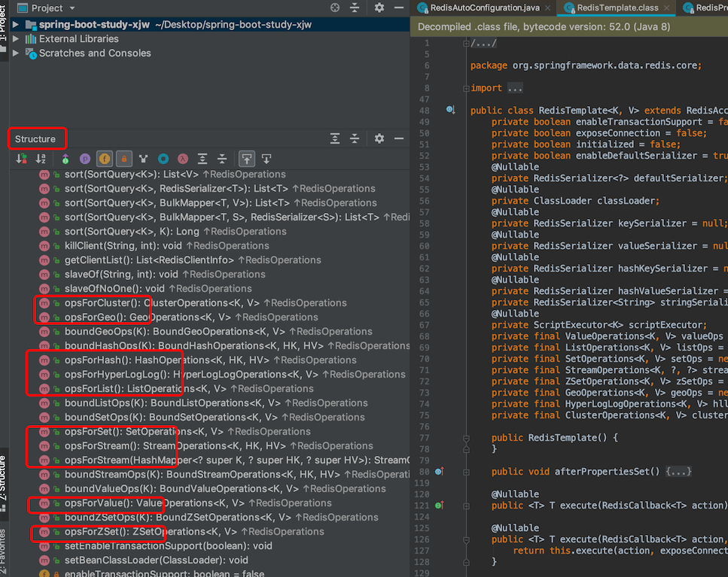The height and width of the screenshot is (577, 728).
Task: Expand Scratches and Consoles node
Action: (x=15, y=53)
